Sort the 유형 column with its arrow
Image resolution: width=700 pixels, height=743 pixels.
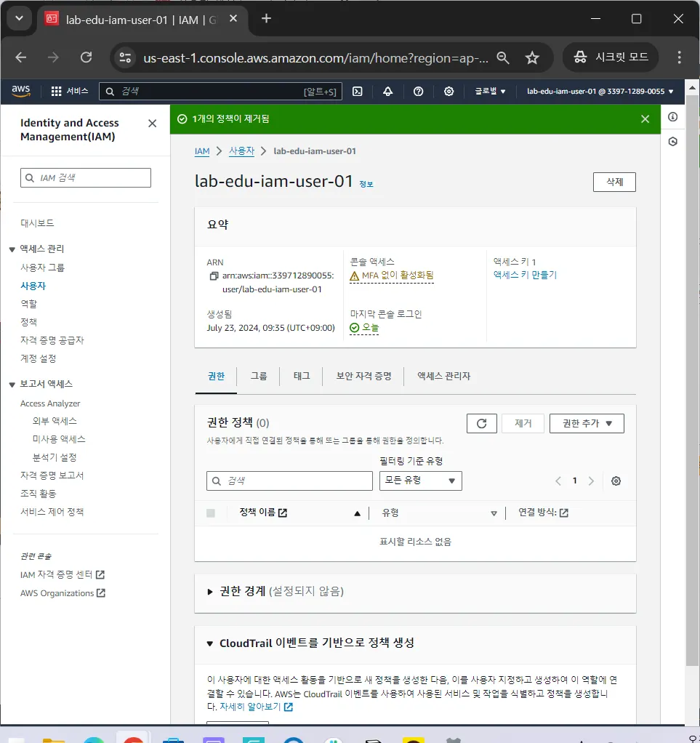(x=494, y=513)
